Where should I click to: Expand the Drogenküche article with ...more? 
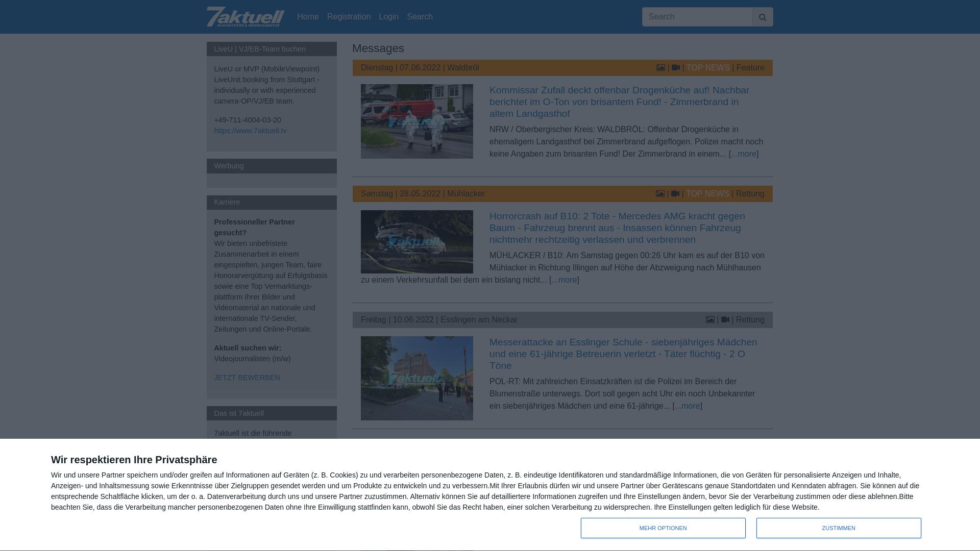743,154
